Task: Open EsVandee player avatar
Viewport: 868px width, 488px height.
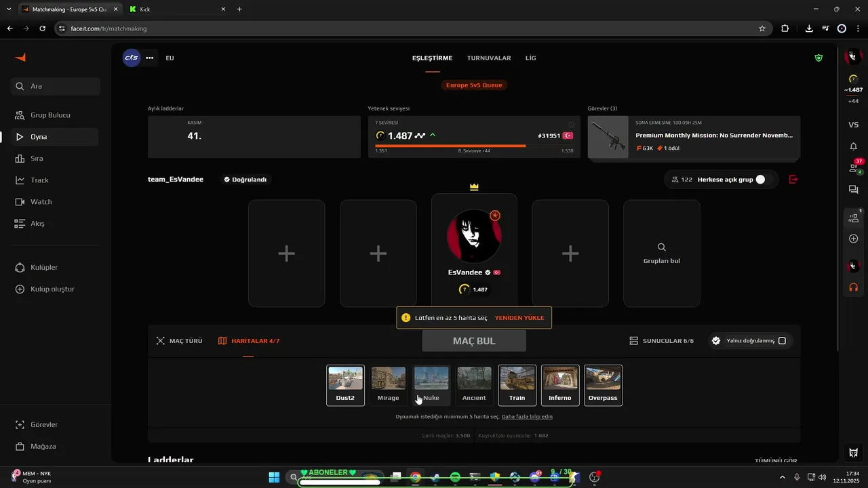Action: tap(474, 236)
